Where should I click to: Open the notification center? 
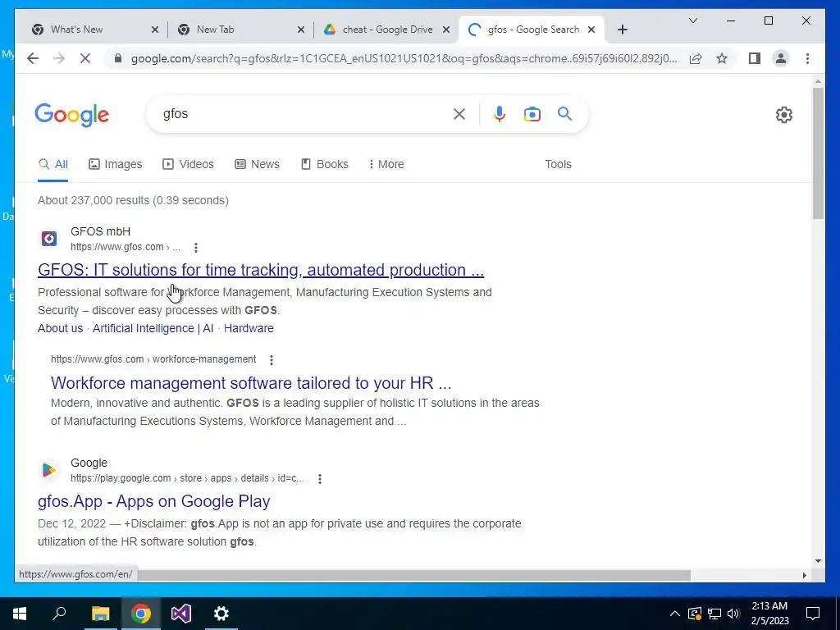point(813,614)
